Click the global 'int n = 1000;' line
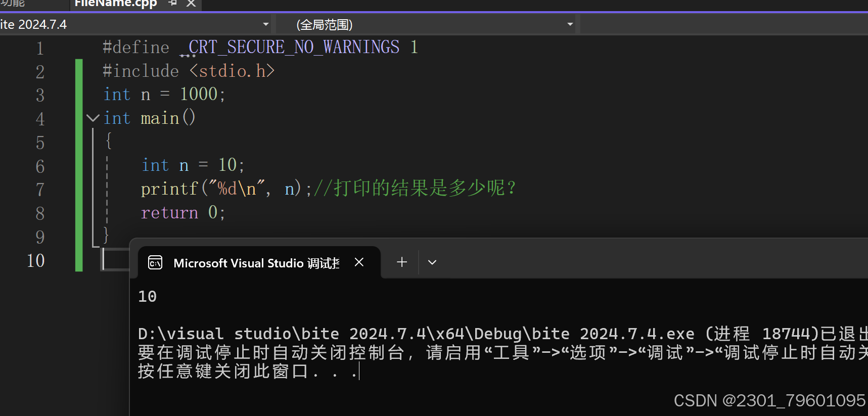The height and width of the screenshot is (416, 868). (x=164, y=95)
